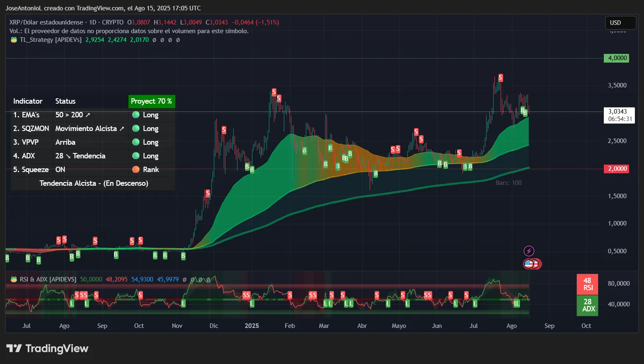The height and width of the screenshot is (364, 644).
Task: Open the USD currency selector
Action: pos(620,23)
